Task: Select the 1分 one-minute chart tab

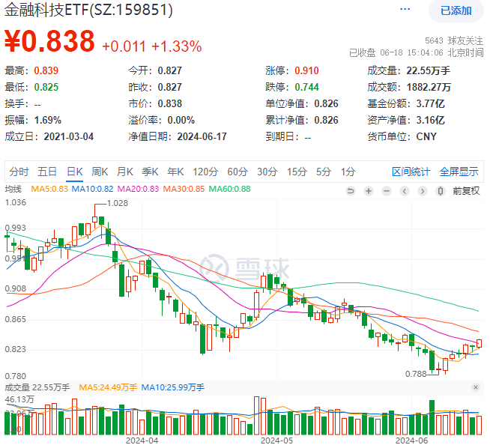Action: 348,172
